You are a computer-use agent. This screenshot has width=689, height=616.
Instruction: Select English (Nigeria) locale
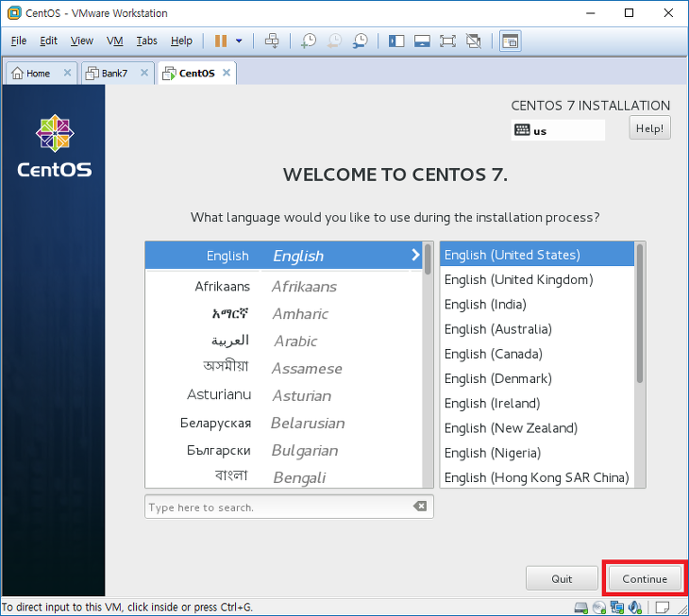(x=537, y=453)
